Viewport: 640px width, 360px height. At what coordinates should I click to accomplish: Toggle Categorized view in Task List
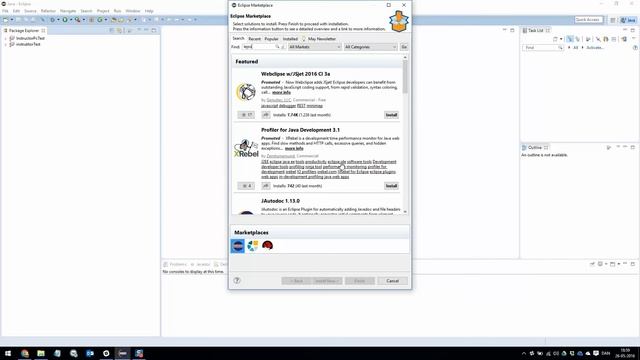point(570,39)
